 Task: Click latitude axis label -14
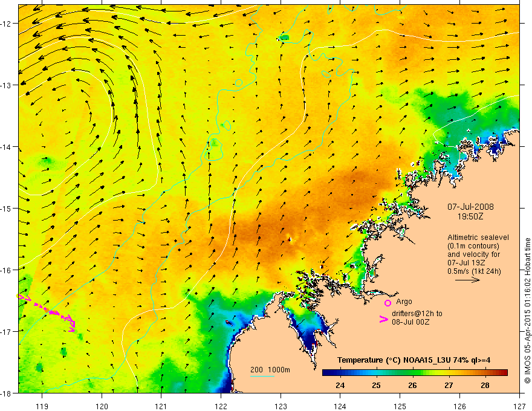click(6, 147)
